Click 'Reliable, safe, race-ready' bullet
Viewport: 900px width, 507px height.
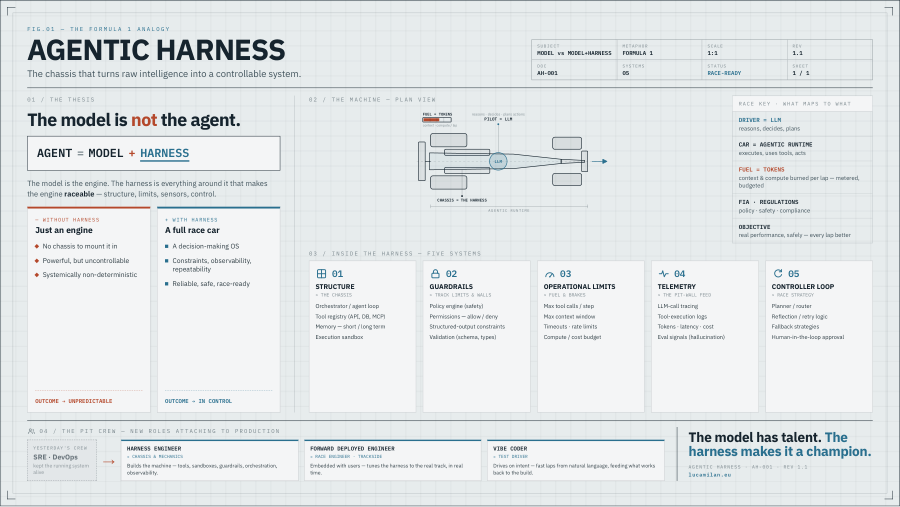[x=211, y=284]
